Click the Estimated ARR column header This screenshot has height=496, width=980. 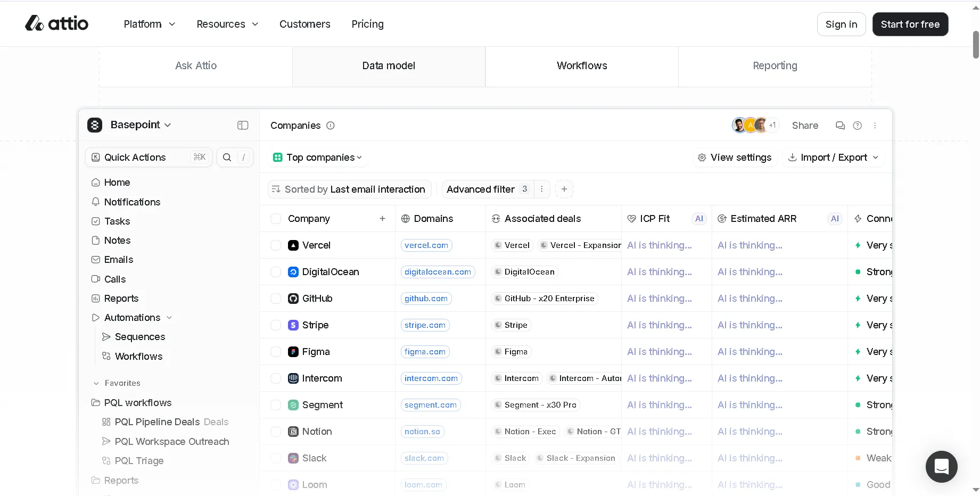point(780,218)
